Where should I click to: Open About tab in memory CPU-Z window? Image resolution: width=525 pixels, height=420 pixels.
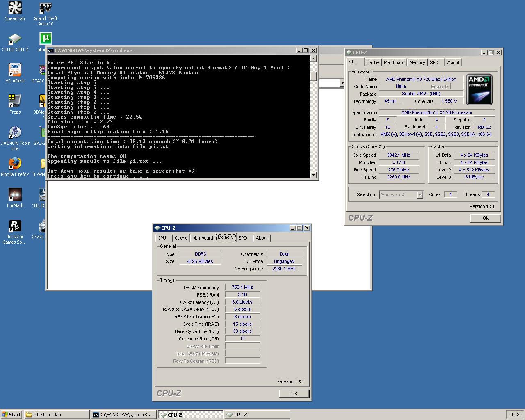click(x=262, y=238)
